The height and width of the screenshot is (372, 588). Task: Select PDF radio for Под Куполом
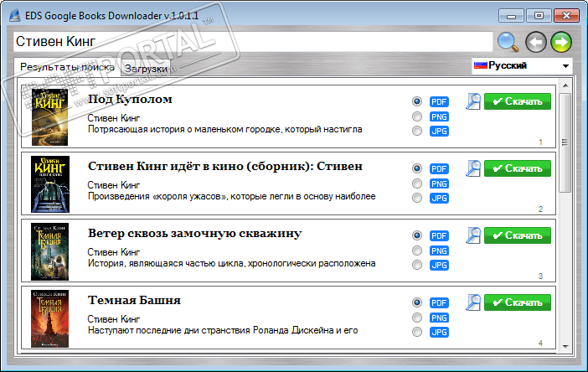point(416,101)
